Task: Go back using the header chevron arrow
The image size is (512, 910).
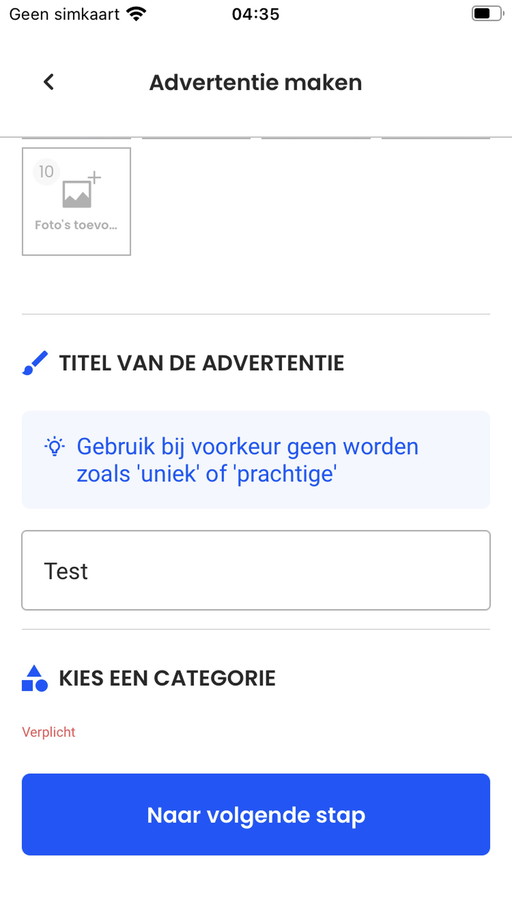Action: tap(49, 82)
